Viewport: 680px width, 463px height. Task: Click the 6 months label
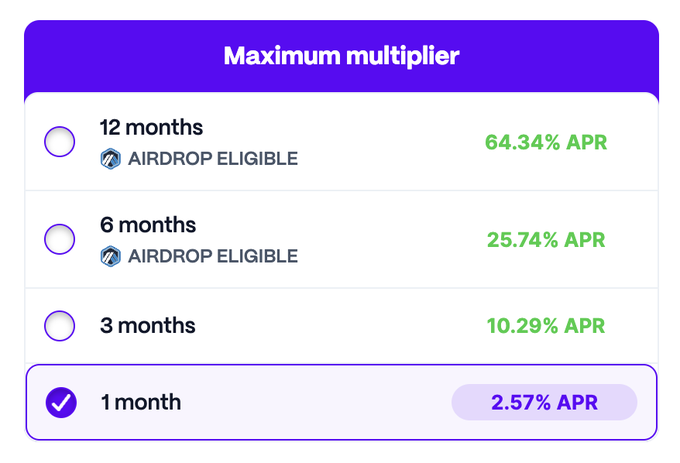148,225
